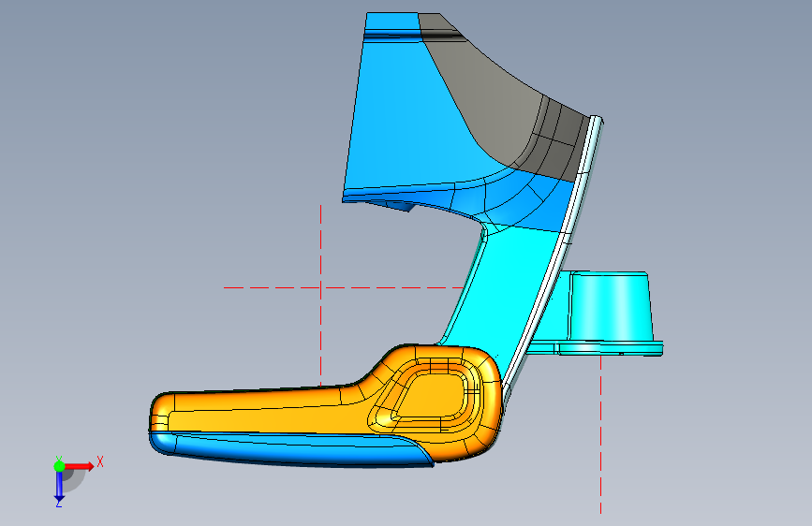Select the blue strip beneath the orange handle
Image resolution: width=812 pixels, height=526 pixels.
pyautogui.click(x=290, y=450)
